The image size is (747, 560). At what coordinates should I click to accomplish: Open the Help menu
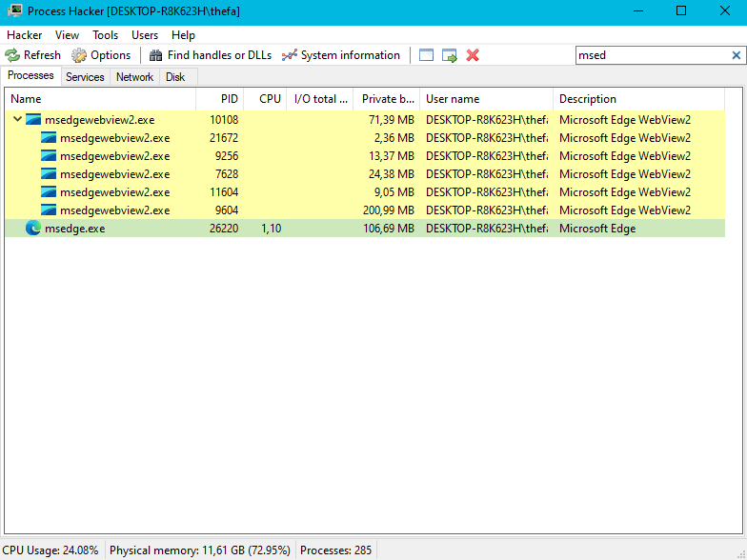click(183, 35)
